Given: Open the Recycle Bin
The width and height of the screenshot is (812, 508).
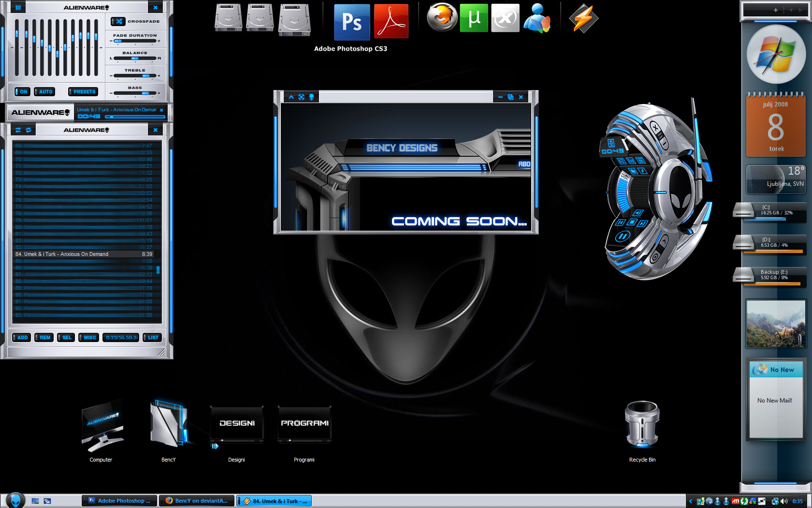Looking at the screenshot, I should tap(642, 431).
